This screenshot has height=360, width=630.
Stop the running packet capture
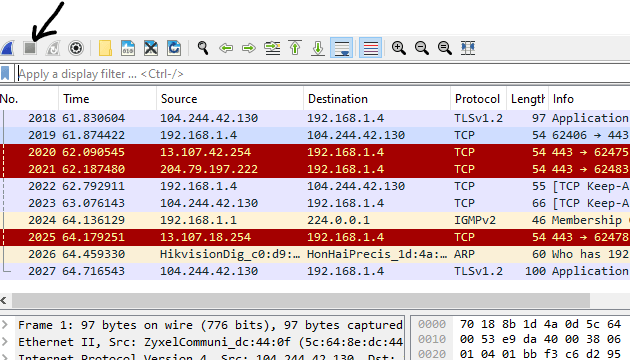point(30,48)
